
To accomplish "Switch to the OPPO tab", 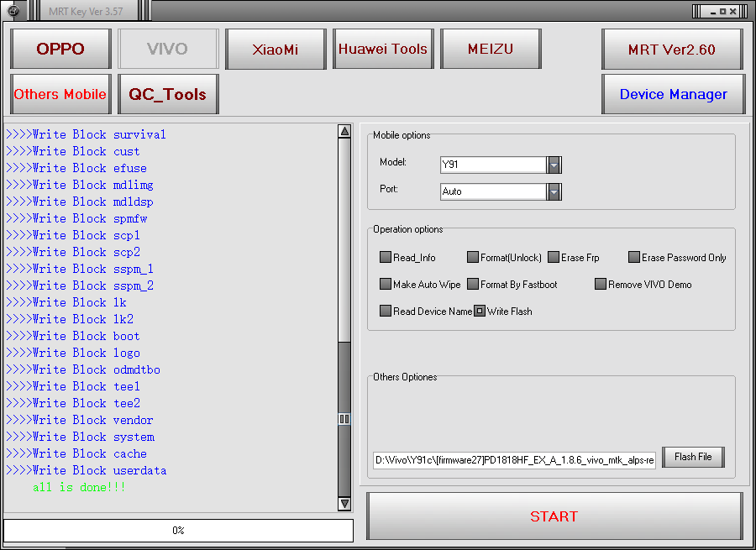I will click(60, 49).
